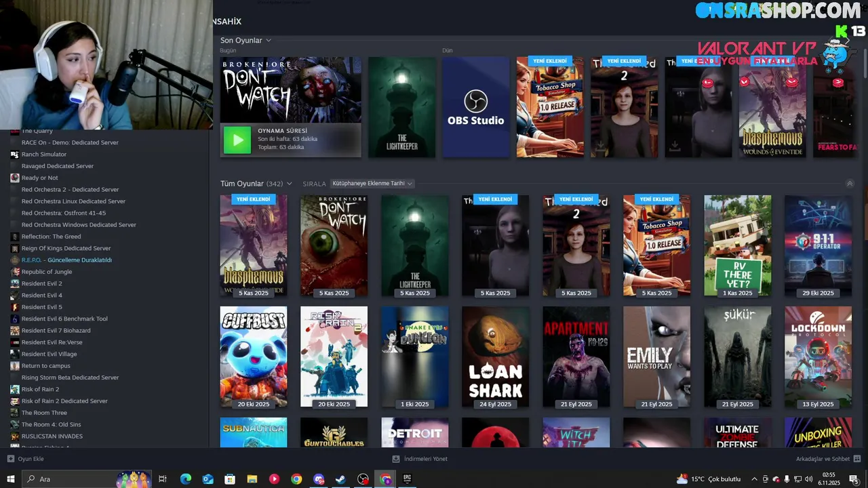
Task: Click the Return to campus sidebar icon
Action: pos(15,366)
